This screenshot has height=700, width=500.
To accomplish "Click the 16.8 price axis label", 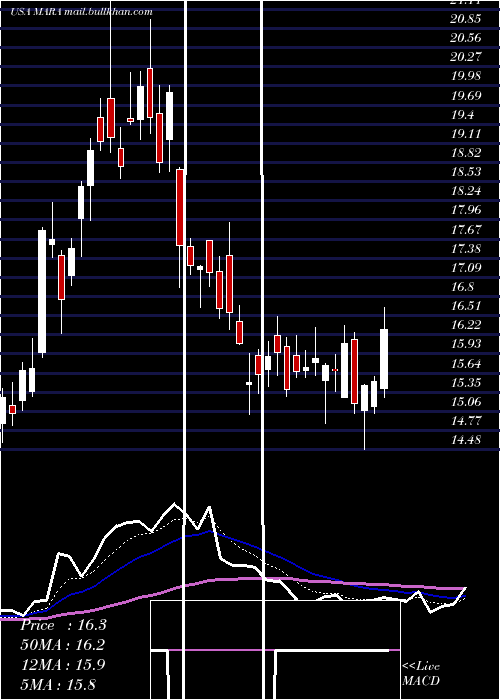I will tap(462, 287).
